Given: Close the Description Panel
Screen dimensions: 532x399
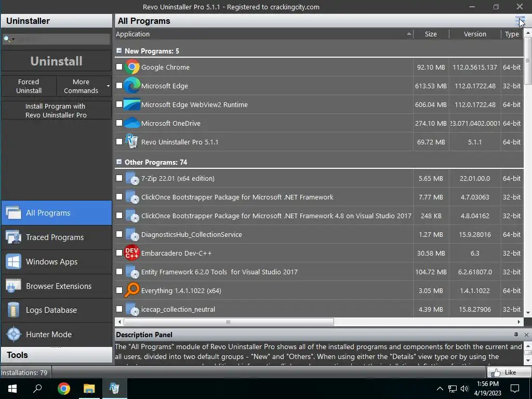Looking at the screenshot, I should (526, 335).
